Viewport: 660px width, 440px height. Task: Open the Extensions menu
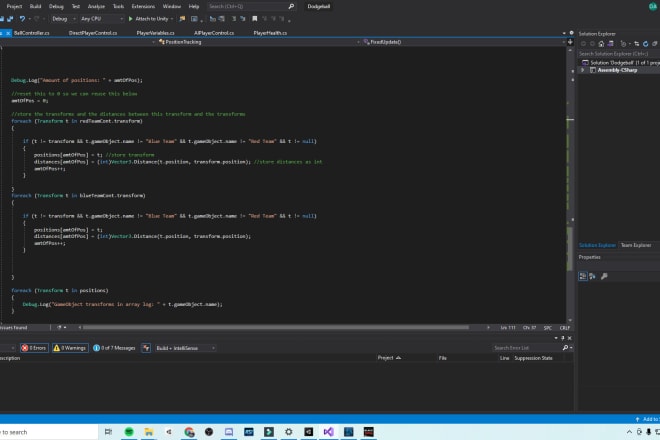[x=143, y=6]
